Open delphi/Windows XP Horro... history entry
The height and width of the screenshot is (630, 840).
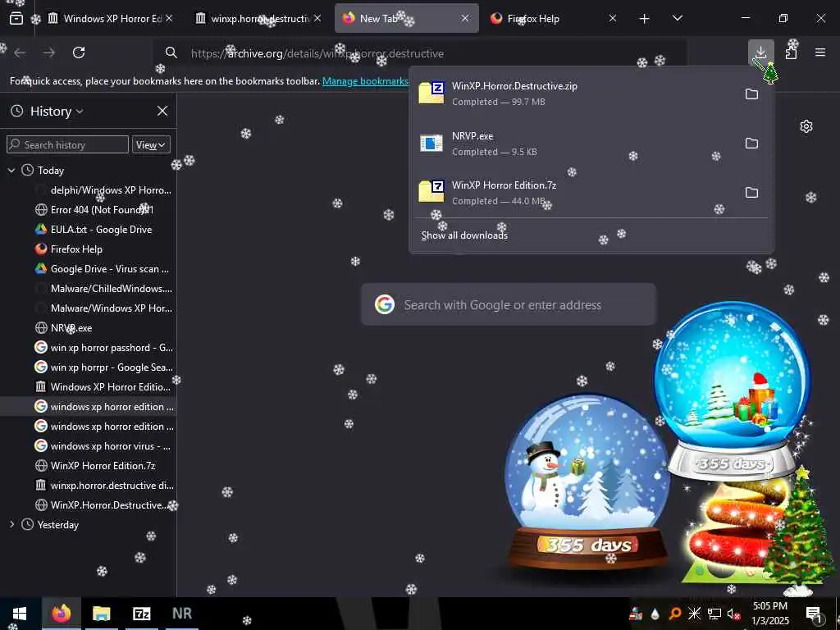click(111, 190)
